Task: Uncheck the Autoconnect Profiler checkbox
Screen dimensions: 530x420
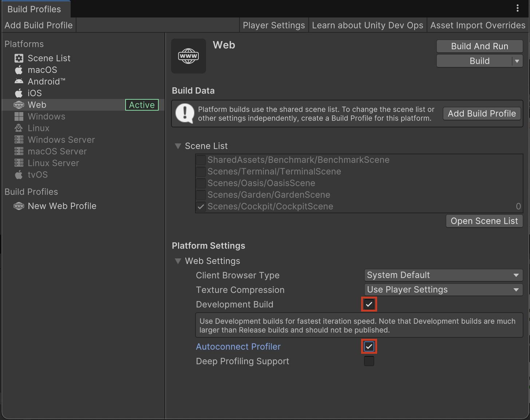Action: pos(369,346)
